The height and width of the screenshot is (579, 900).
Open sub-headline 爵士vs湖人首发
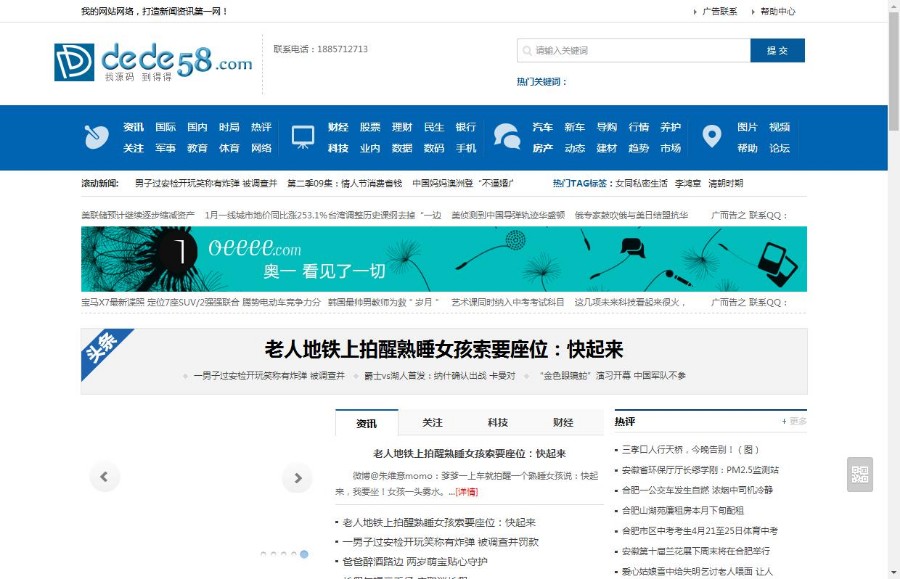point(440,375)
